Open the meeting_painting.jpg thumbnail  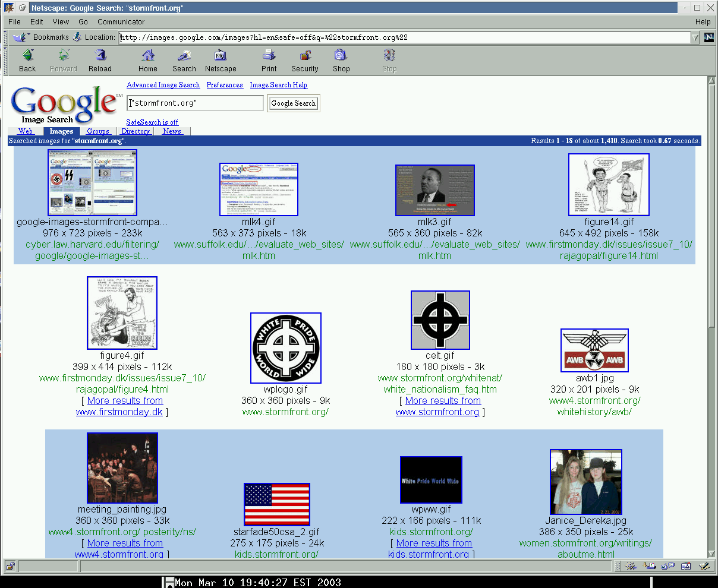(122, 468)
